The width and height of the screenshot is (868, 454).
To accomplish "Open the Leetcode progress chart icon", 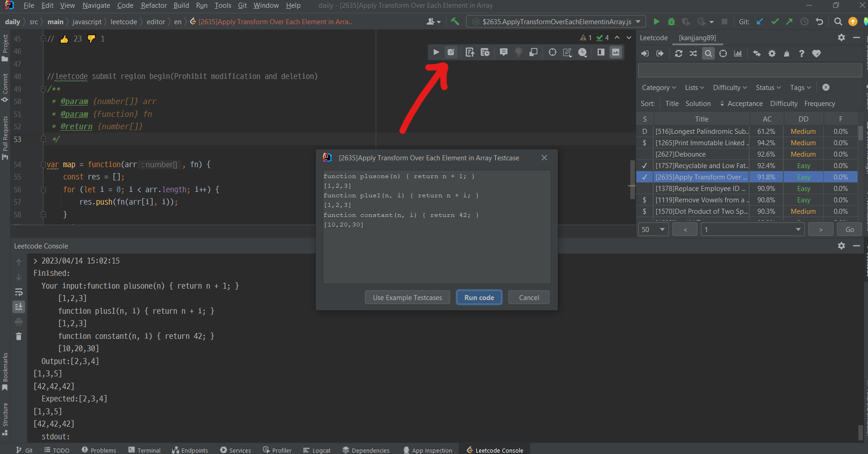I will click(738, 53).
